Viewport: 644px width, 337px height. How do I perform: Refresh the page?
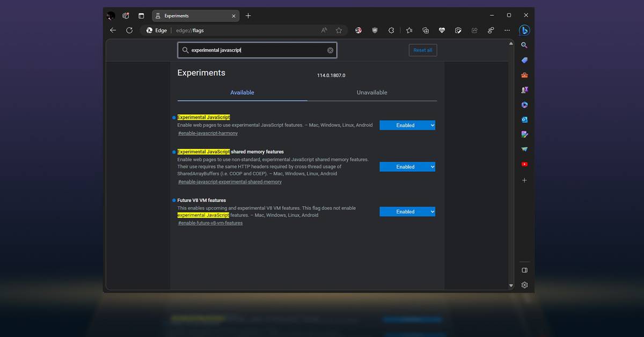tap(129, 31)
